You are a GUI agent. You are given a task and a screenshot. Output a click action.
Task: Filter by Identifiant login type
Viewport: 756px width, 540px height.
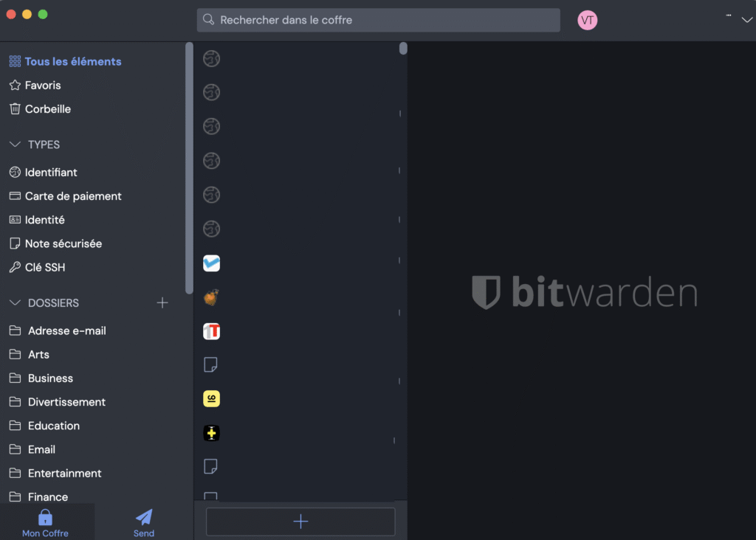tap(43, 172)
